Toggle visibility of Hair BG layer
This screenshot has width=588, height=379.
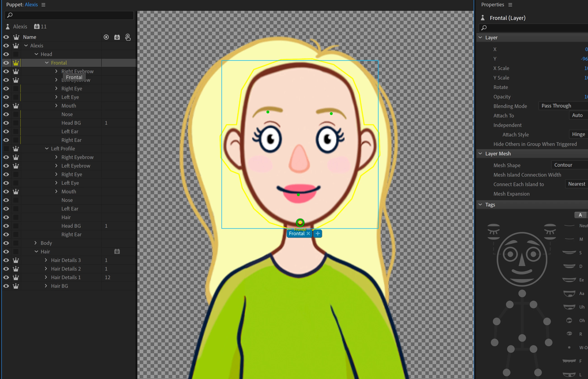[x=6, y=286]
